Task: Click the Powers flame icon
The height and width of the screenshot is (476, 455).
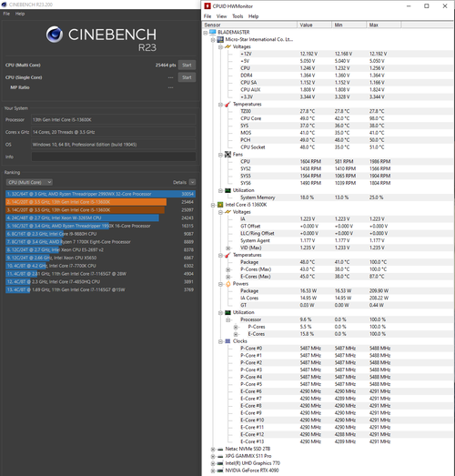Action: (227, 284)
